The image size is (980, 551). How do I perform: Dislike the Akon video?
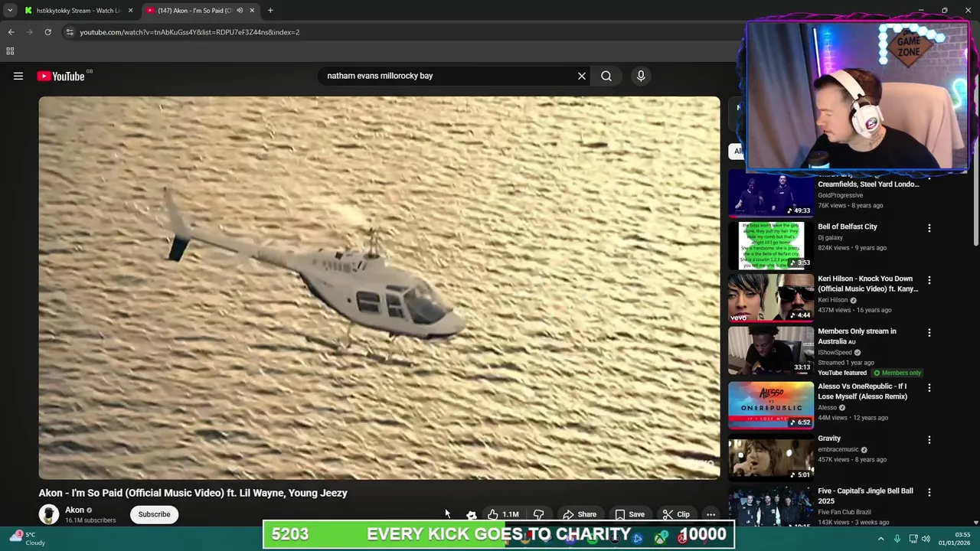(538, 514)
